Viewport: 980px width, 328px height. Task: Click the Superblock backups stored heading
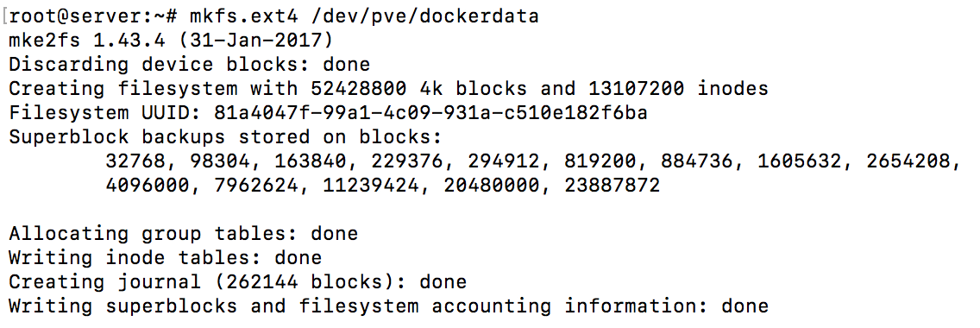pos(225,137)
